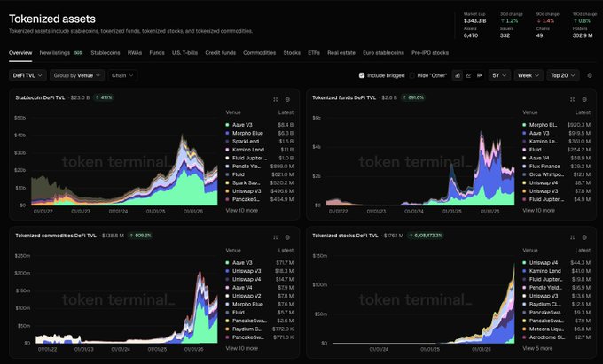Screen dimensions: 603x364
Task: Open the Top 20 dropdown
Action: pyautogui.click(x=562, y=75)
